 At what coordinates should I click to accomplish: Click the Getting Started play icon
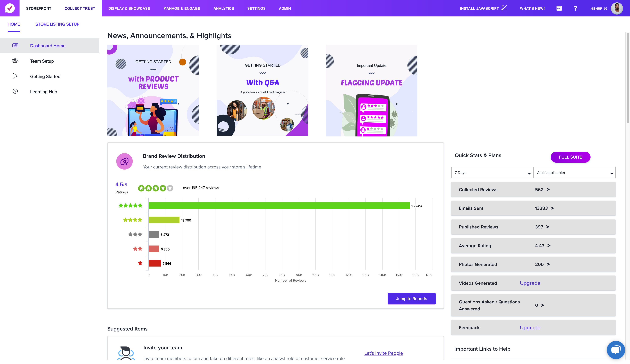(15, 76)
